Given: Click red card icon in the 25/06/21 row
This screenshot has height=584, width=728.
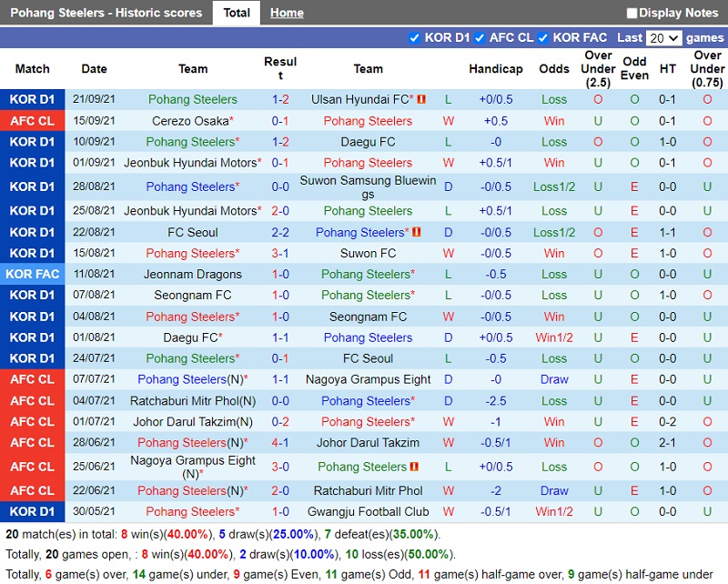Looking at the screenshot, I should (x=415, y=467).
